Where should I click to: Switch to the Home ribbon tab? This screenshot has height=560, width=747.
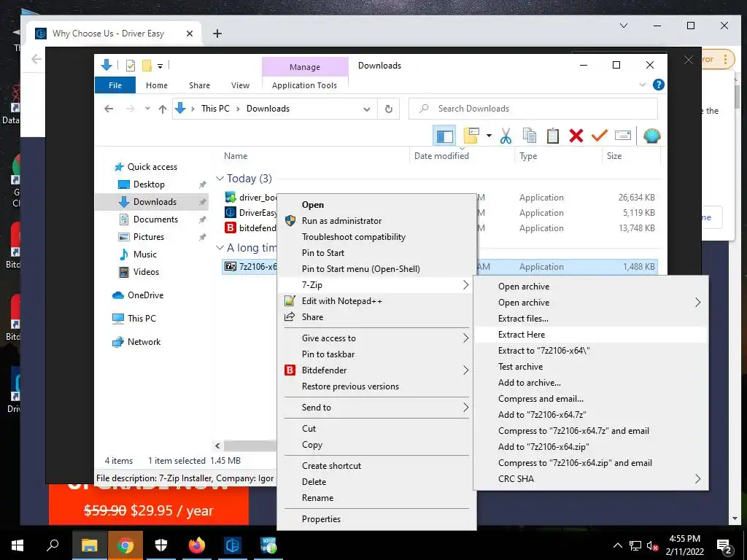(x=157, y=85)
